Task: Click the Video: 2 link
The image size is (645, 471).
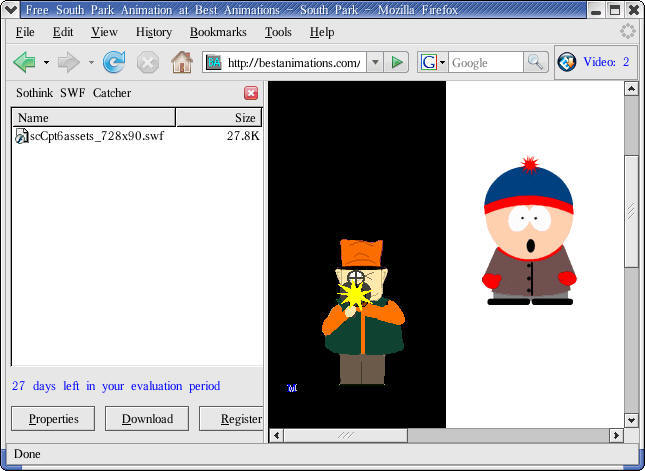Action: 606,62
